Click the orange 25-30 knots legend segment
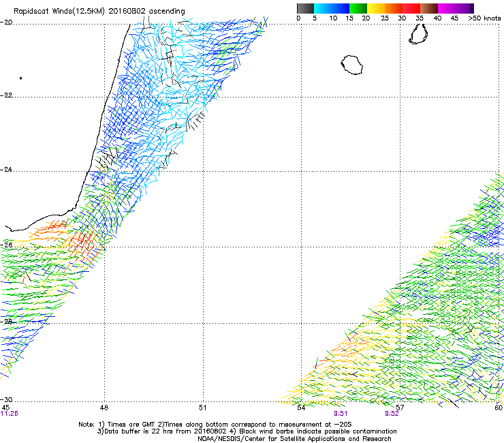The width and height of the screenshot is (504, 443). point(394,8)
